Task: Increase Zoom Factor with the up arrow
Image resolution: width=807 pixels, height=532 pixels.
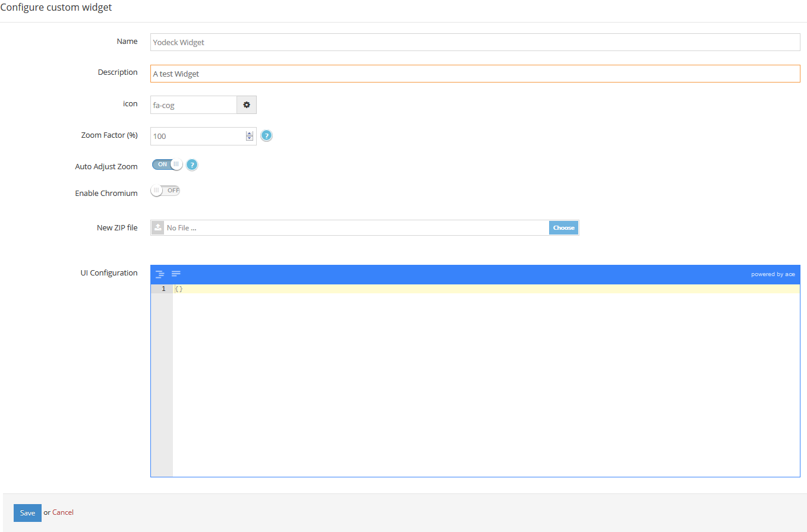Action: tap(250, 134)
